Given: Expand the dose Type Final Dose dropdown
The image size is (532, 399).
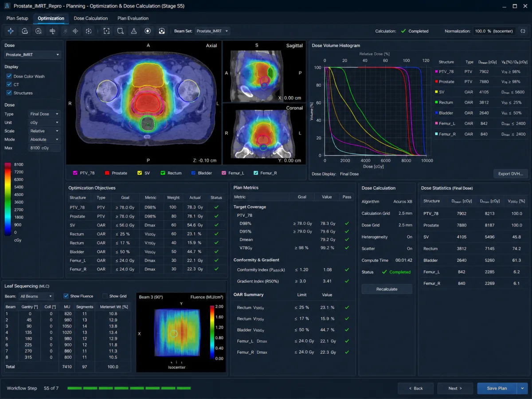Looking at the screenshot, I should [x=45, y=114].
